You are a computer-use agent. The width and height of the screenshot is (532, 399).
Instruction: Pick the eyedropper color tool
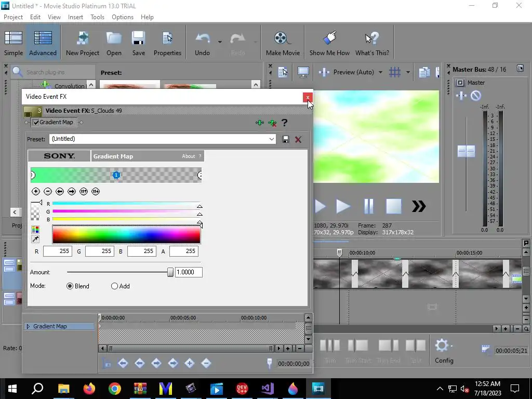[x=35, y=239]
